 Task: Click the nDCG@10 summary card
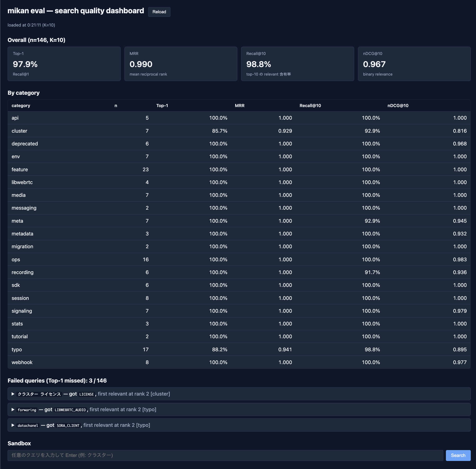[414, 64]
